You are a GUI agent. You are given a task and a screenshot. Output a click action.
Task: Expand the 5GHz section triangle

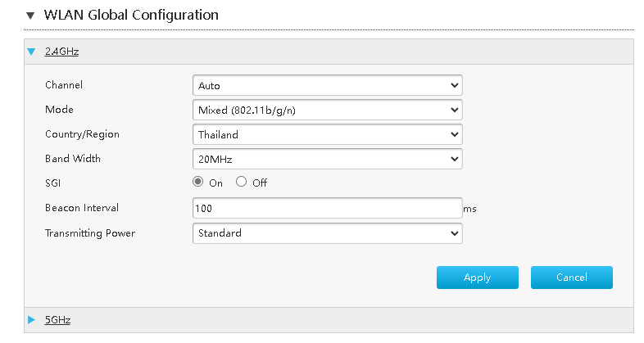pos(31,319)
